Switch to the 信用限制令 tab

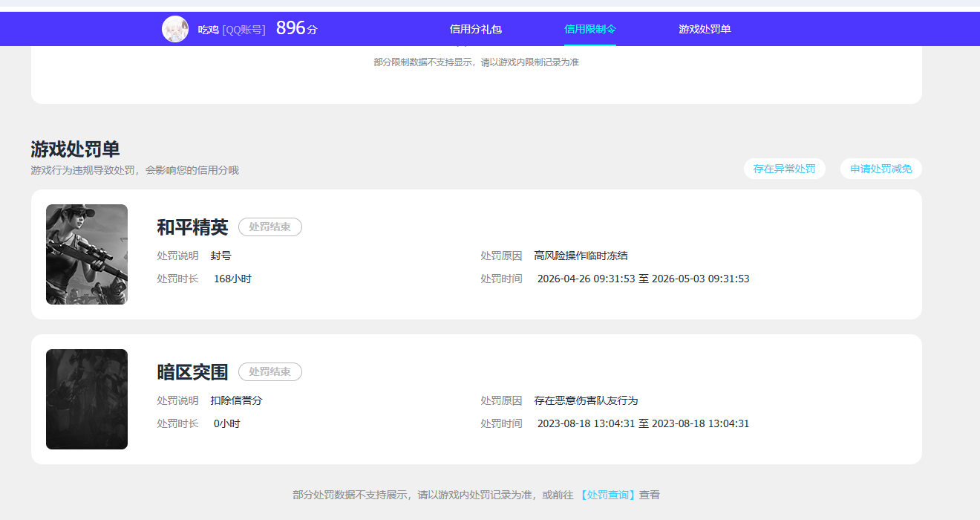[590, 29]
